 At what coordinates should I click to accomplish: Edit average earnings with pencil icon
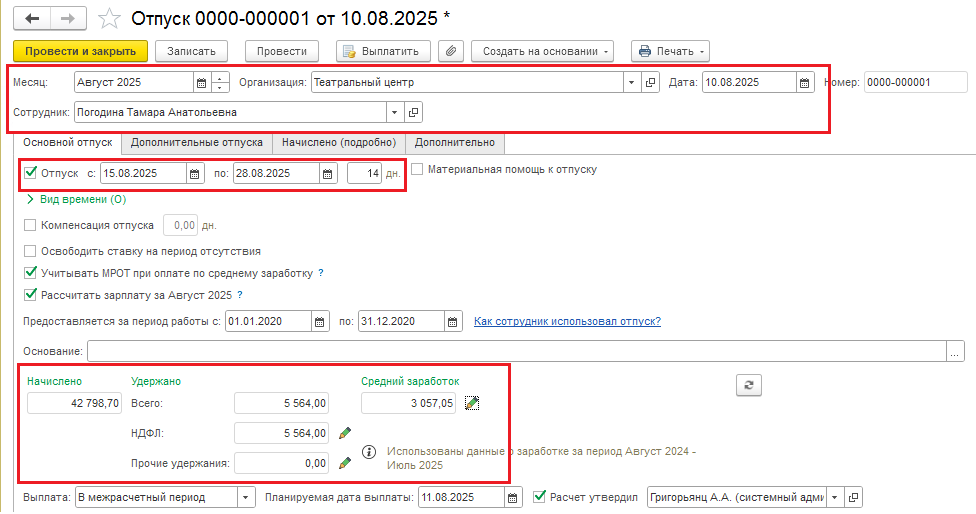(x=472, y=403)
